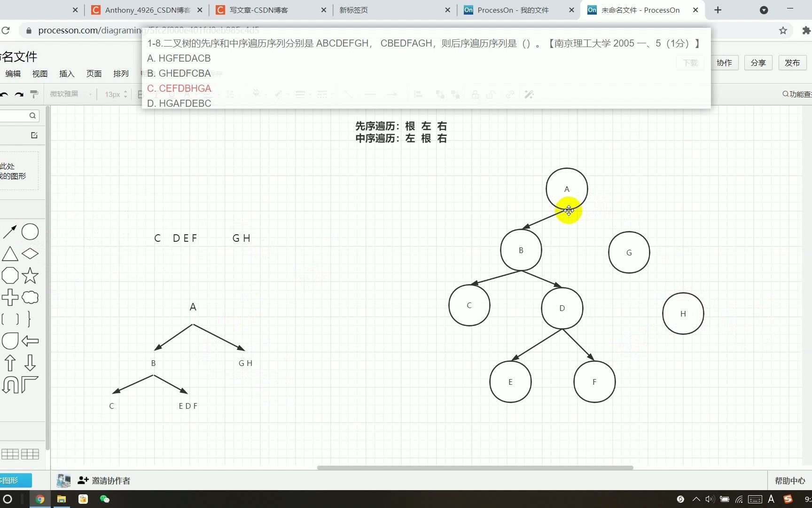Image resolution: width=812 pixels, height=508 pixels.
Task: Switch to Anthony_4926 CSDN blog tab
Action: click(148, 10)
